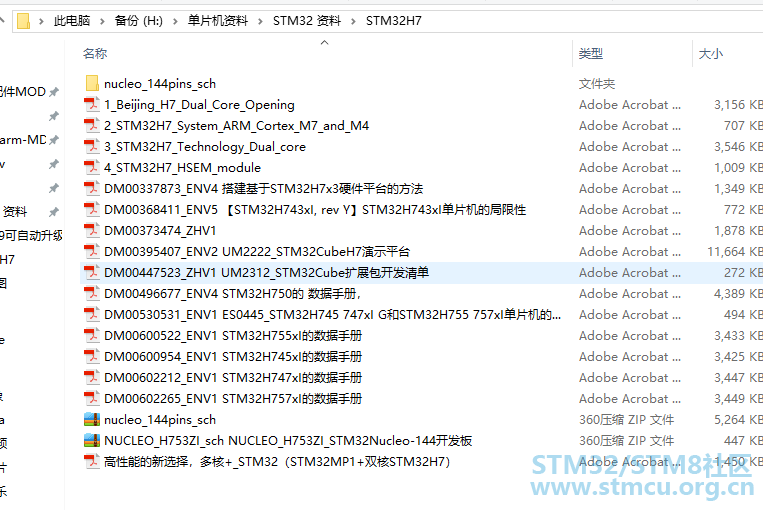Select DM00337873_ENV4 搭建基于STM32H7x3硬件平台的方法
This screenshot has height=510, width=763.
(263, 188)
